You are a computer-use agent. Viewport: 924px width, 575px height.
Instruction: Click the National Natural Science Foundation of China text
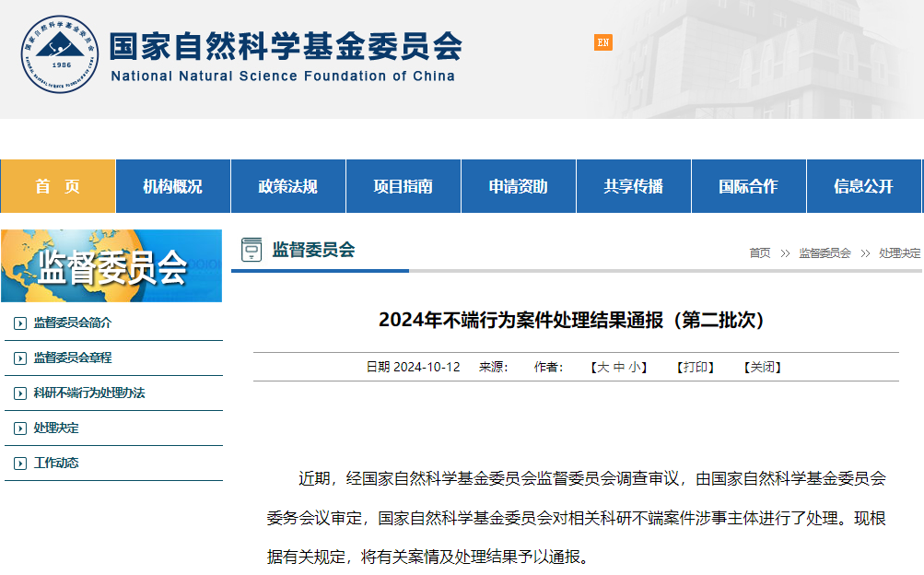pyautogui.click(x=283, y=76)
